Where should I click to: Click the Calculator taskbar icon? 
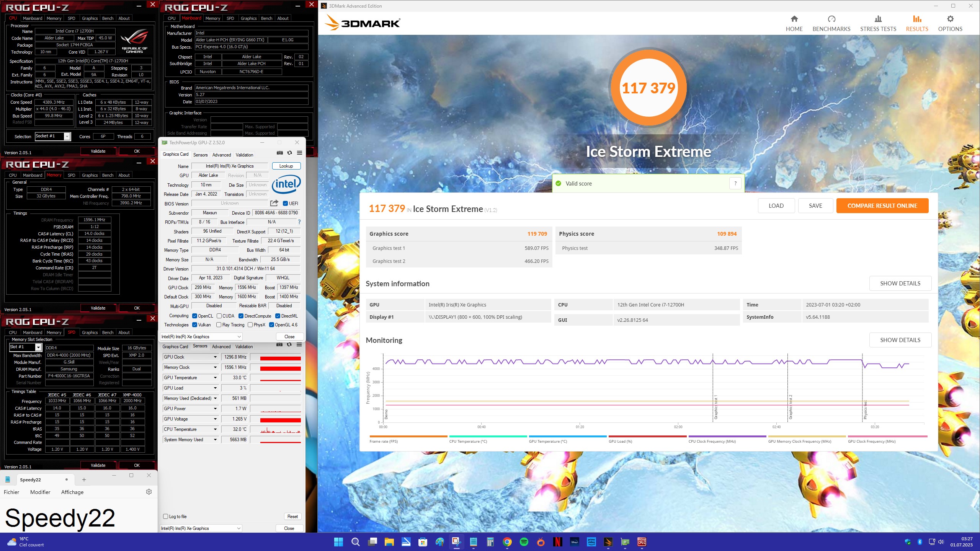coord(490,542)
